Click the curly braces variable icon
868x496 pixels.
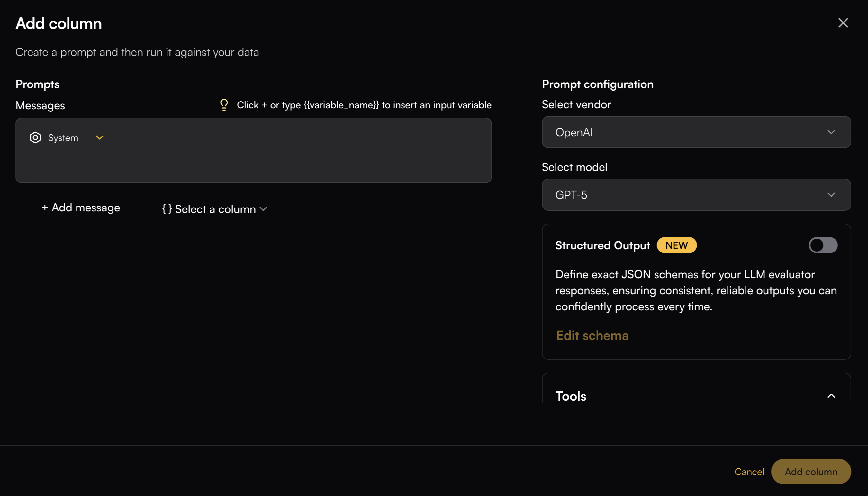click(x=167, y=209)
